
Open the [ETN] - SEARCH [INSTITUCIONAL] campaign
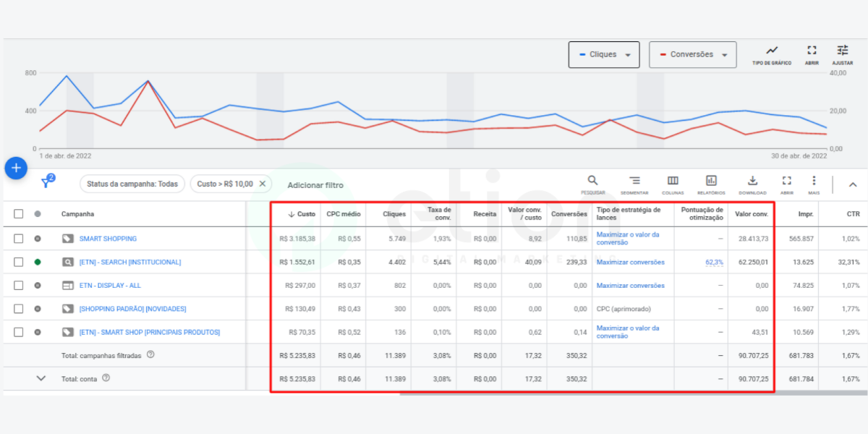click(130, 262)
